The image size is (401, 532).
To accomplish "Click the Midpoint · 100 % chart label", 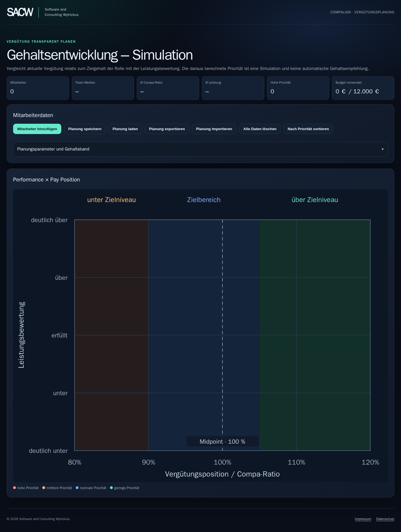I will (222, 441).
